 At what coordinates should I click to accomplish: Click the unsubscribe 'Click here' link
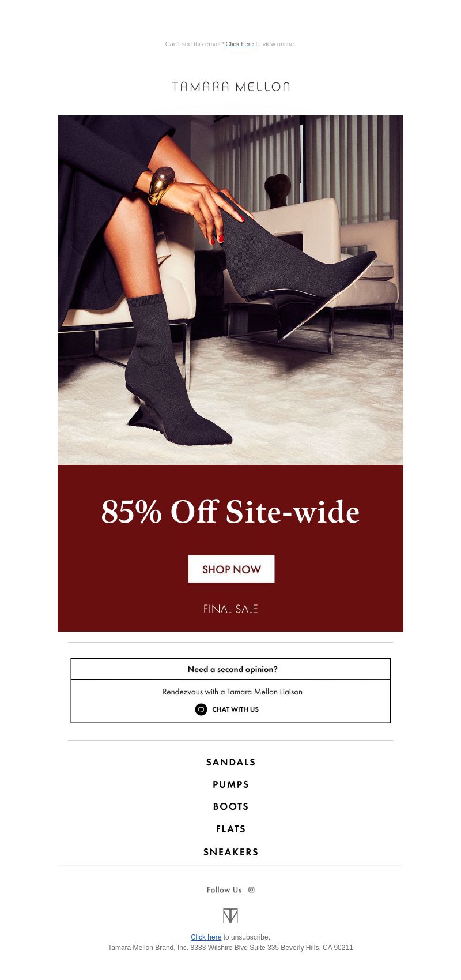click(206, 937)
